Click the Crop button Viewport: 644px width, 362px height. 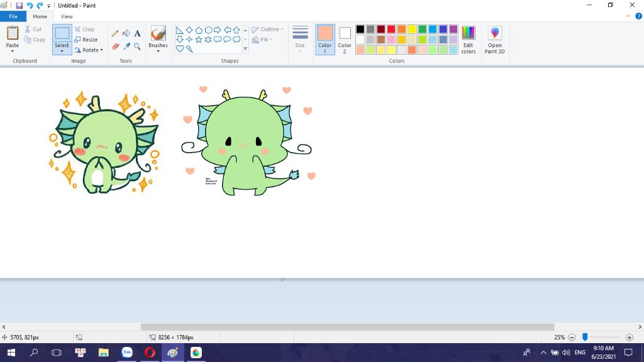[85, 29]
